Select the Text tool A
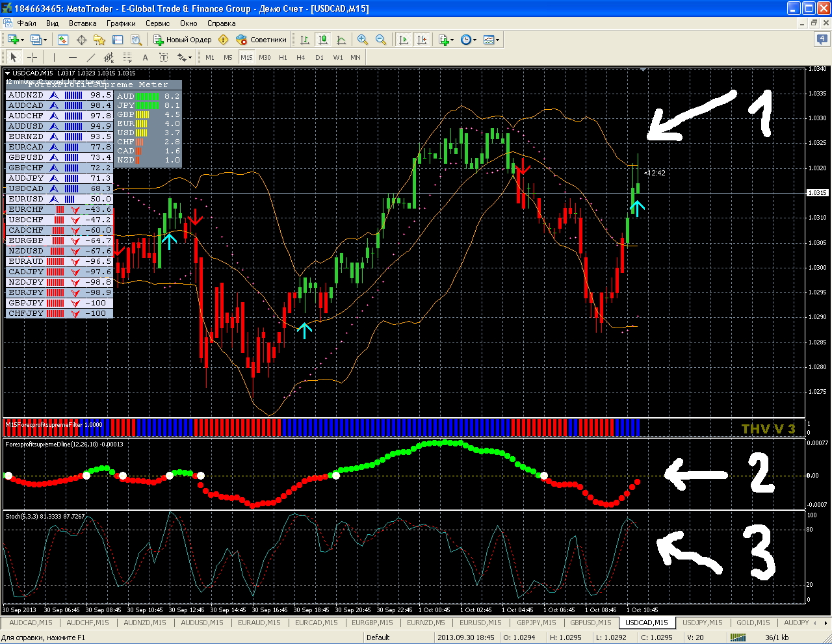This screenshot has height=644, width=832. pos(145,57)
